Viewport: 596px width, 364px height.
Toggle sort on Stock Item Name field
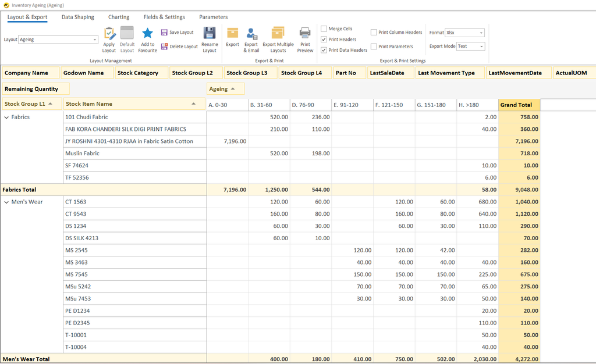coord(134,104)
